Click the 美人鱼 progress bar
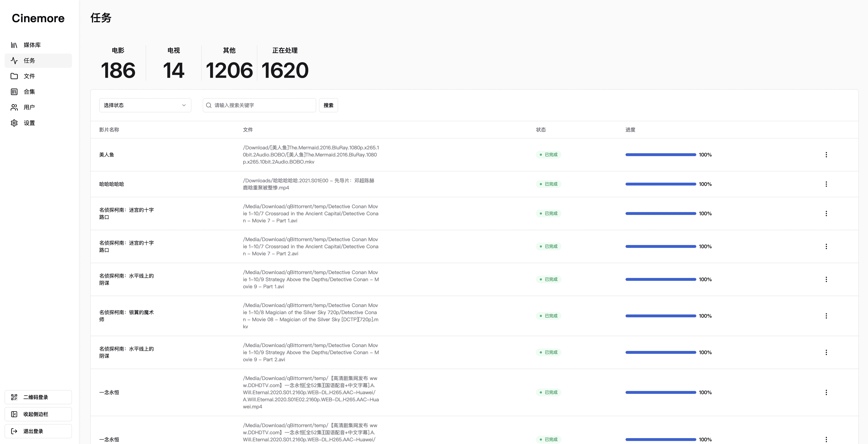 pos(660,155)
